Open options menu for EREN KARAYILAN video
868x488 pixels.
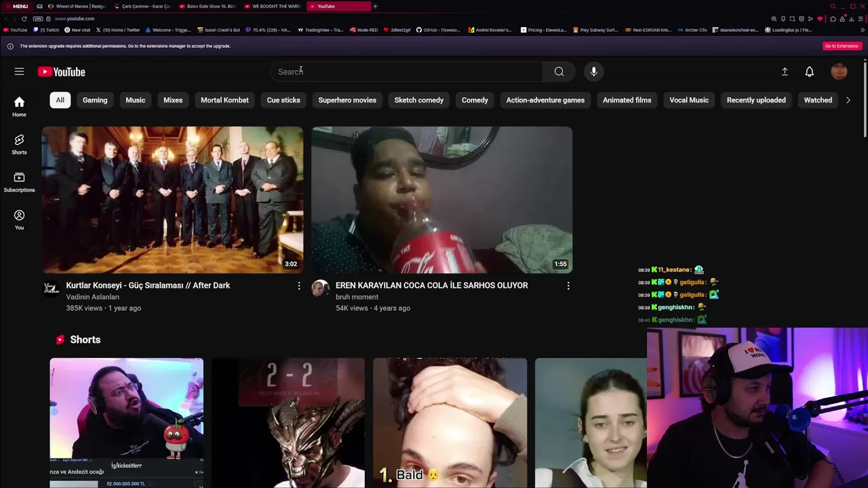coord(568,286)
